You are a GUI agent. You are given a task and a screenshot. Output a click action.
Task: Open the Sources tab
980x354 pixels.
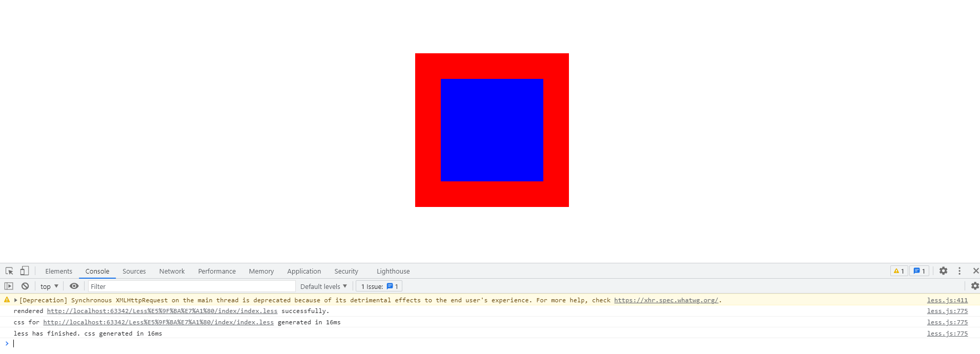pos(134,271)
